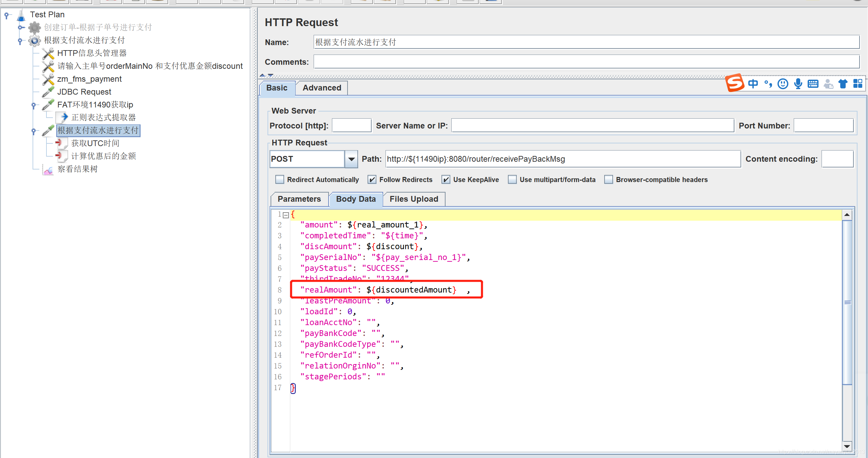
Task: Click Sogou voice input microphone icon
Action: tap(798, 84)
